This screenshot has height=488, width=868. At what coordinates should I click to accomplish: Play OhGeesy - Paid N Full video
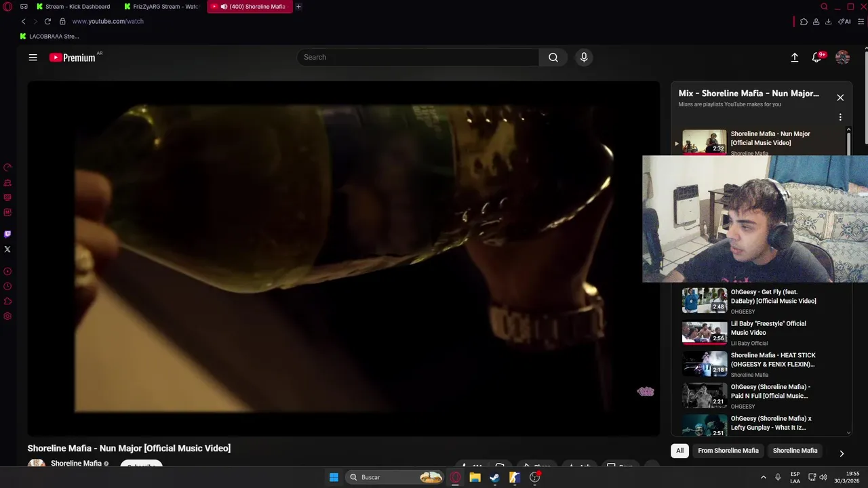coord(759,396)
